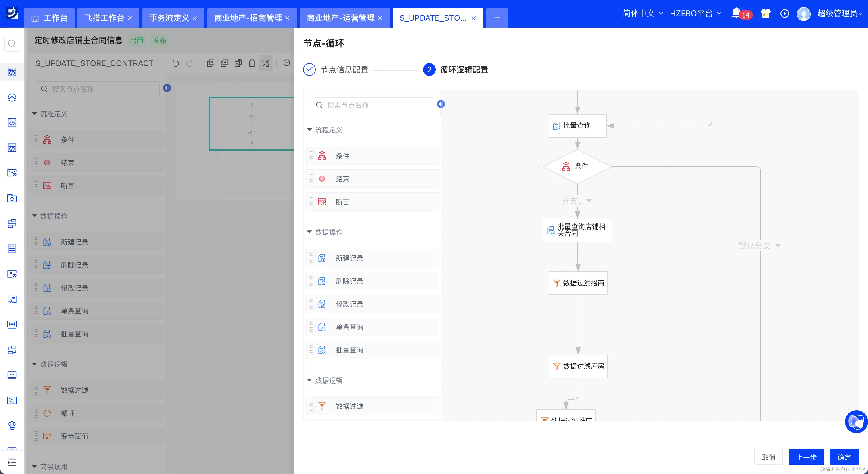Click the 确定 confirm button
This screenshot has height=474, width=868.
(x=844, y=457)
